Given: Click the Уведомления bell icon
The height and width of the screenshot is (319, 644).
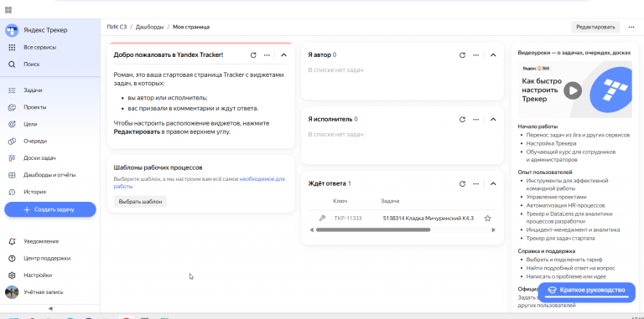Looking at the screenshot, I should pyautogui.click(x=12, y=241).
